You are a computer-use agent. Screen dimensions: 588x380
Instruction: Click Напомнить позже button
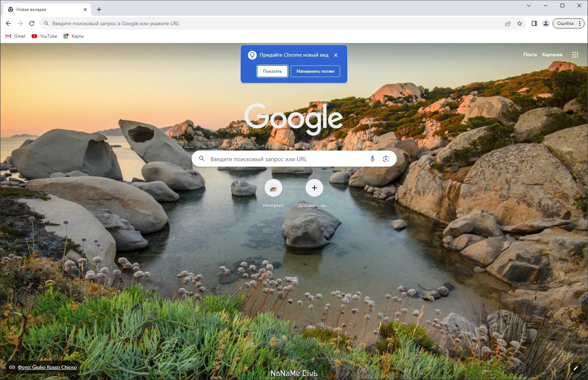point(315,71)
